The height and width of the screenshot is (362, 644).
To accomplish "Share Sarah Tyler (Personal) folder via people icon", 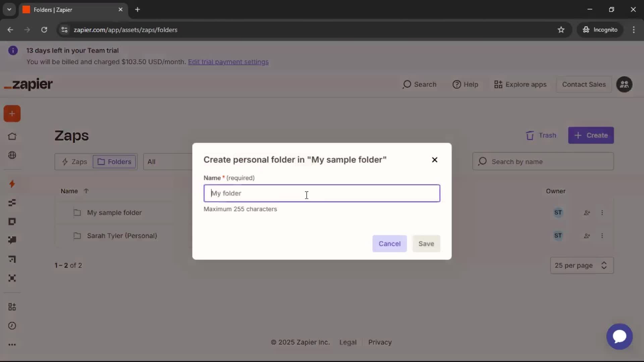I will 587,236.
